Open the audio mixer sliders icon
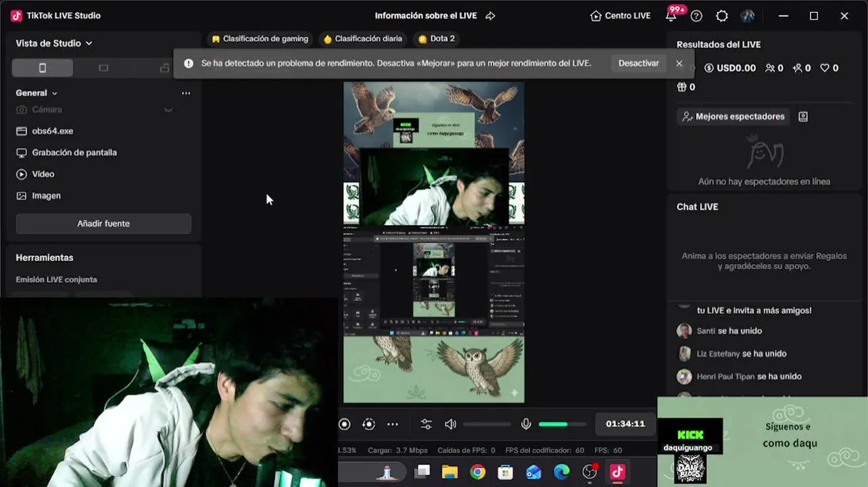Image resolution: width=868 pixels, height=487 pixels. coord(426,424)
